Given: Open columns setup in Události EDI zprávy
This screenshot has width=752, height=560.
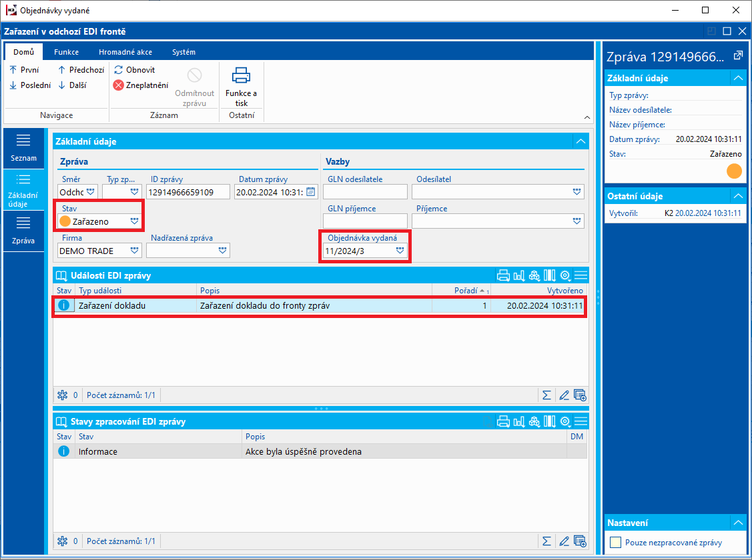Looking at the screenshot, I should [550, 275].
